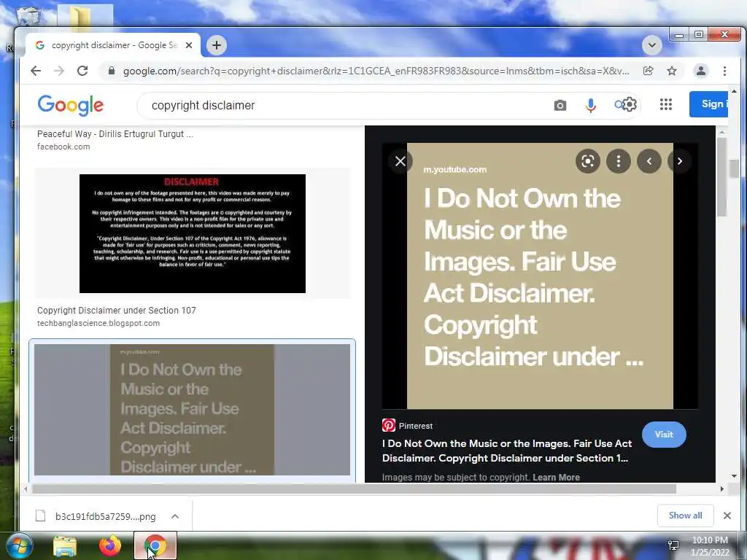Search by image camera icon

[x=560, y=105]
